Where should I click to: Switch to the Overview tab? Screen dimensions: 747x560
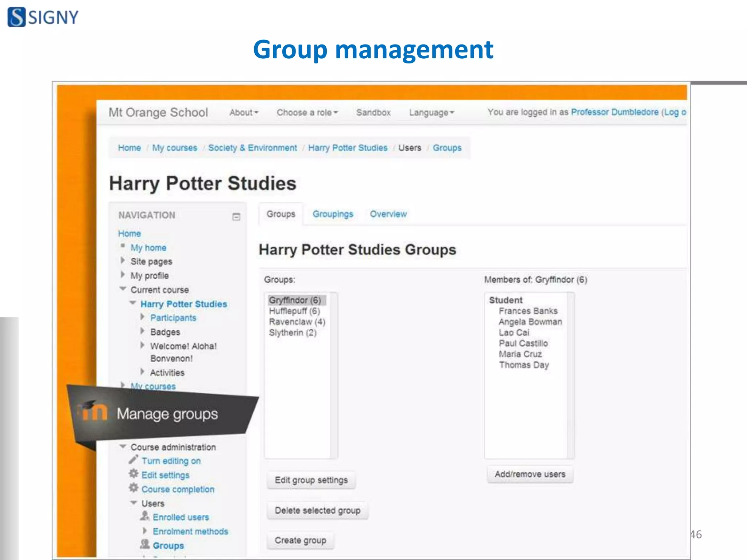[388, 214]
